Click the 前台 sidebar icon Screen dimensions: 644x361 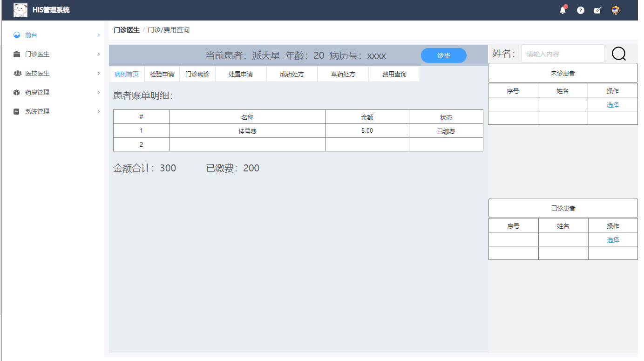17,35
